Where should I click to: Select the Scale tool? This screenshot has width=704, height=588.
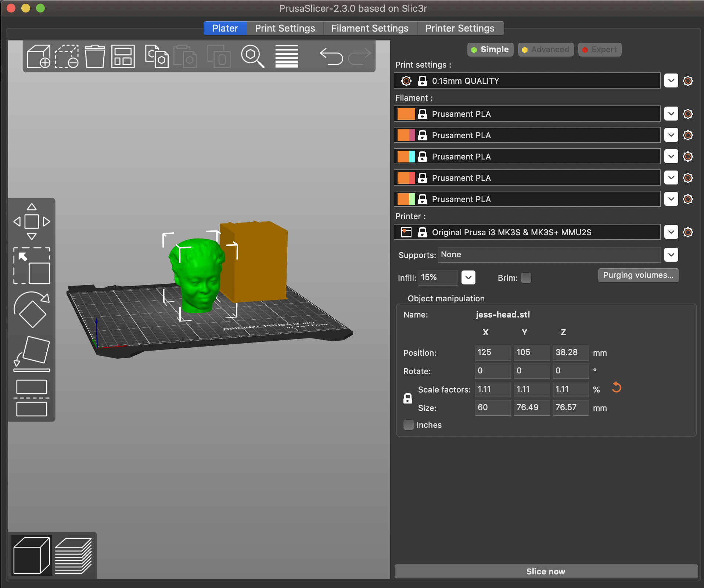32,266
